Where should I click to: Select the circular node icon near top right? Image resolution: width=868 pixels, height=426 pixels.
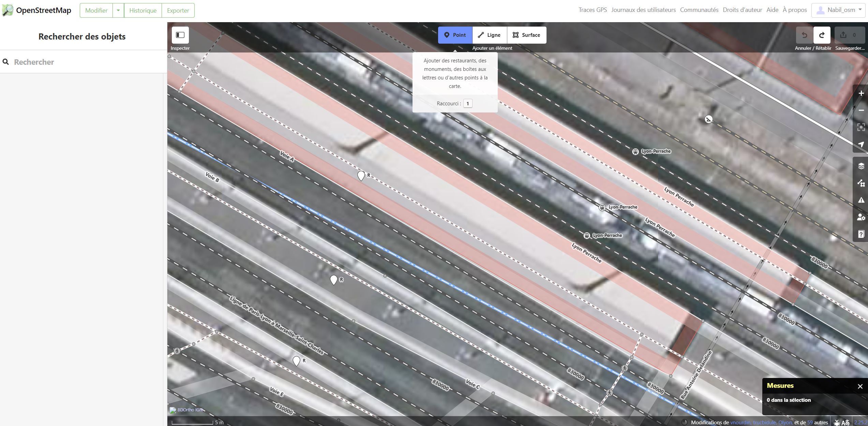coord(709,119)
